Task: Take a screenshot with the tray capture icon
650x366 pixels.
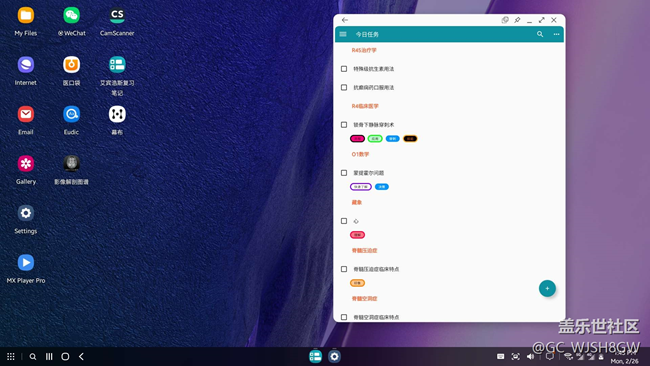Action: (x=515, y=356)
